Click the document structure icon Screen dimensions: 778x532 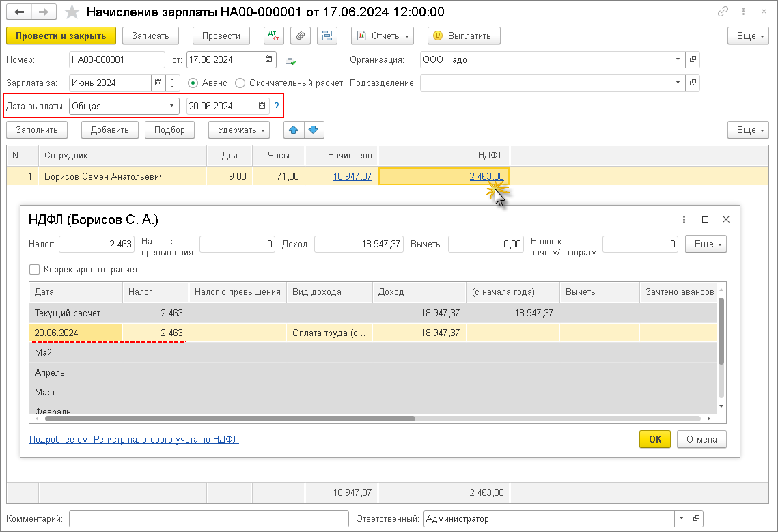tap(328, 36)
